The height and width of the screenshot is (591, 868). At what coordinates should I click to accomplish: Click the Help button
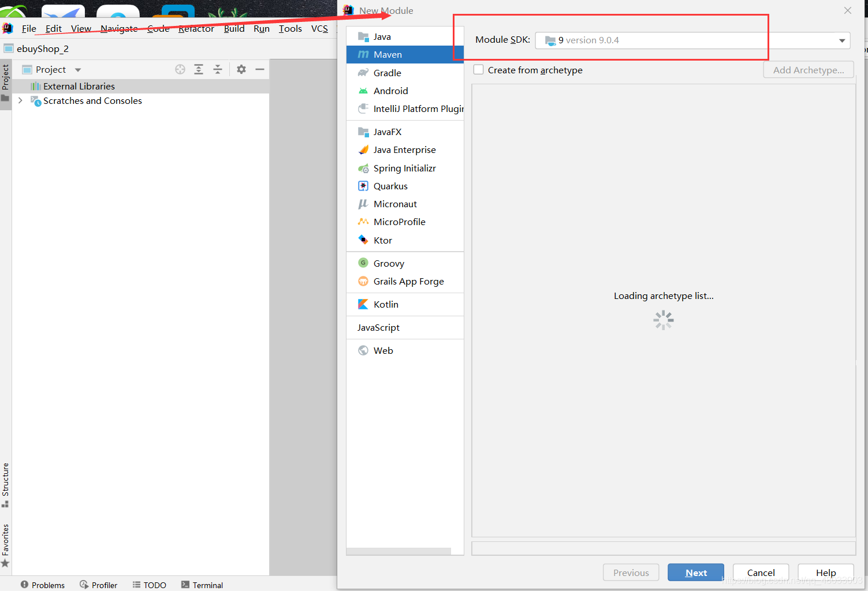[826, 573]
